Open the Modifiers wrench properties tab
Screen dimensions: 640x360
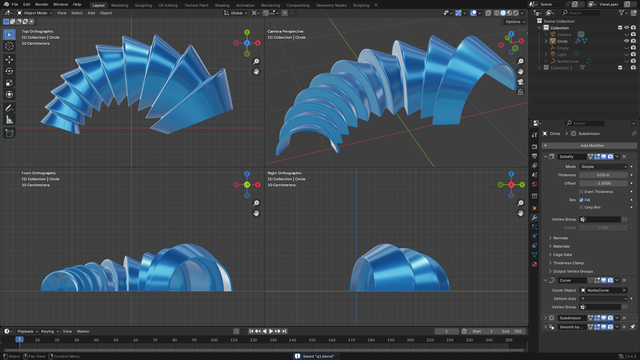534,218
